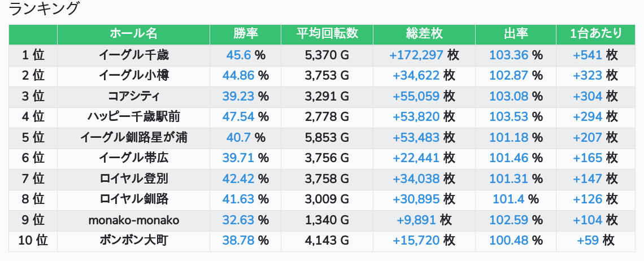Viewport: 644px width, 261px height.
Task: Click the 総差枚 column header
Action: [x=424, y=34]
